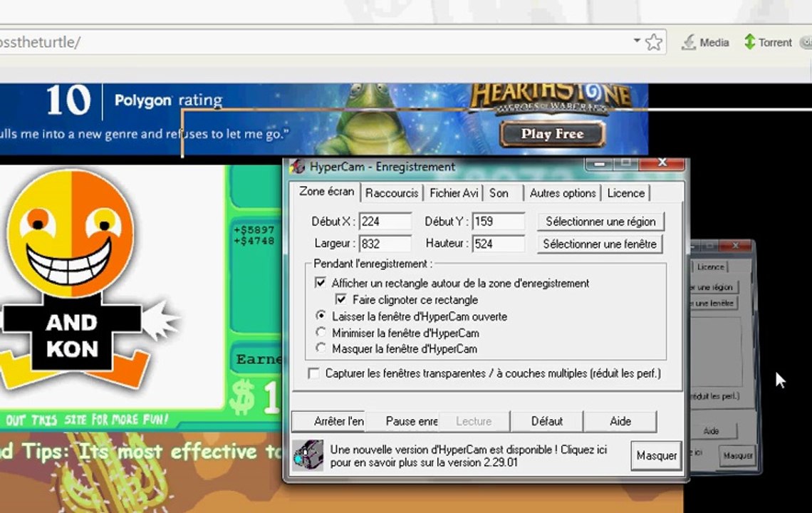
Task: Click the Hauteur input field
Action: 498,244
